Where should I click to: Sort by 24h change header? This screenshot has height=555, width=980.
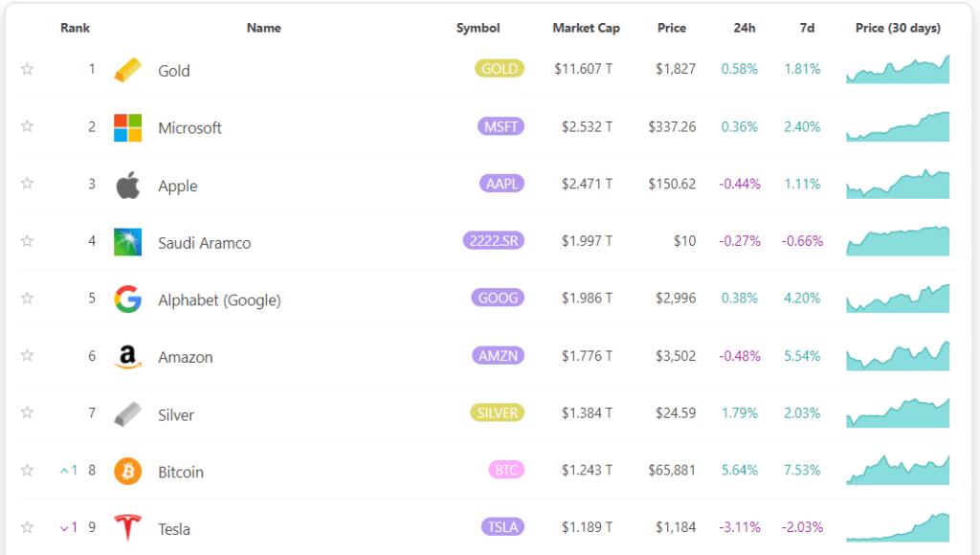coord(745,28)
